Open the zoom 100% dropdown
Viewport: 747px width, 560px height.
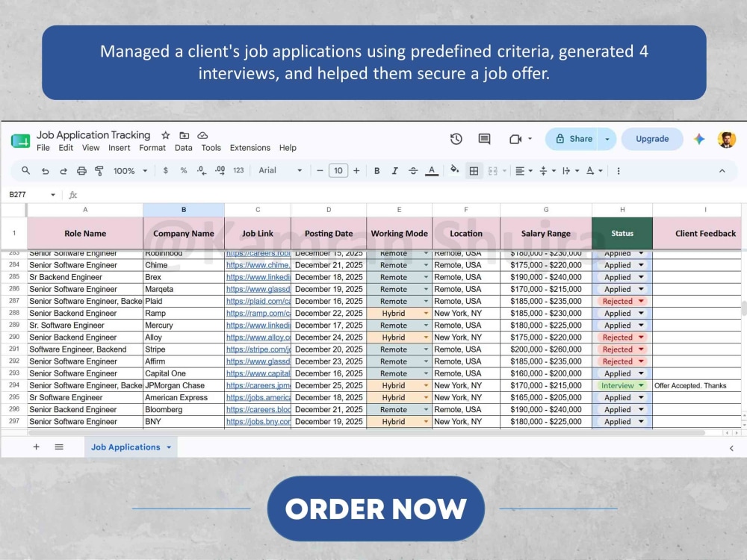[x=130, y=170]
